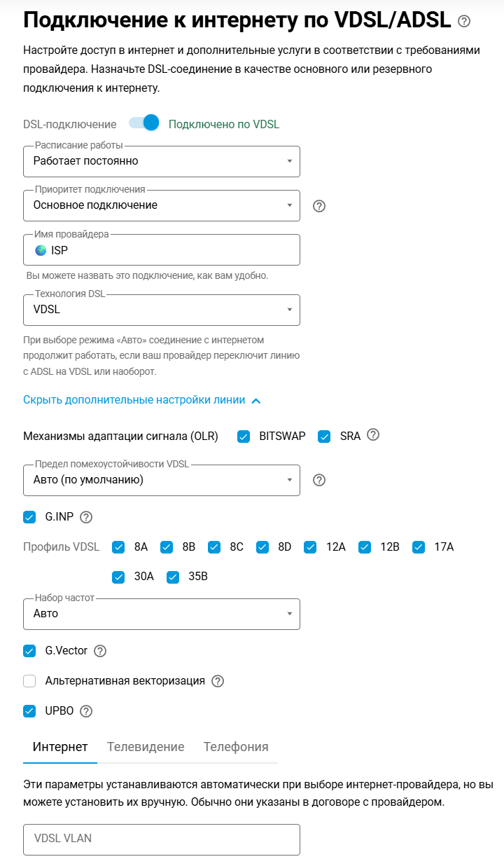Click help icon next to Предел помехоустойчивости VDSL

pos(318,480)
